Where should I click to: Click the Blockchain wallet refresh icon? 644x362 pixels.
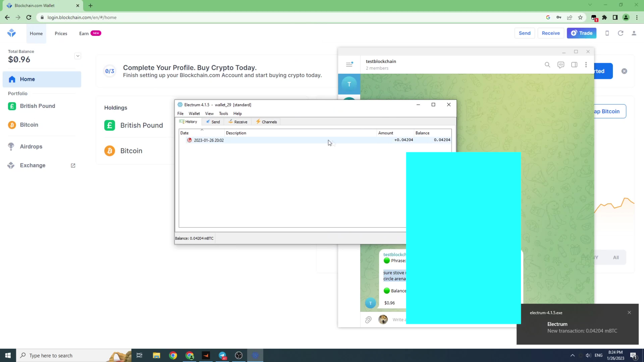(620, 33)
